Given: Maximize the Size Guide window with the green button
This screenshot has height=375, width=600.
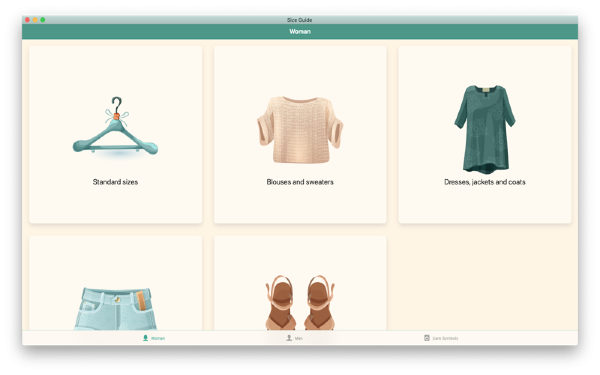Looking at the screenshot, I should (x=42, y=20).
